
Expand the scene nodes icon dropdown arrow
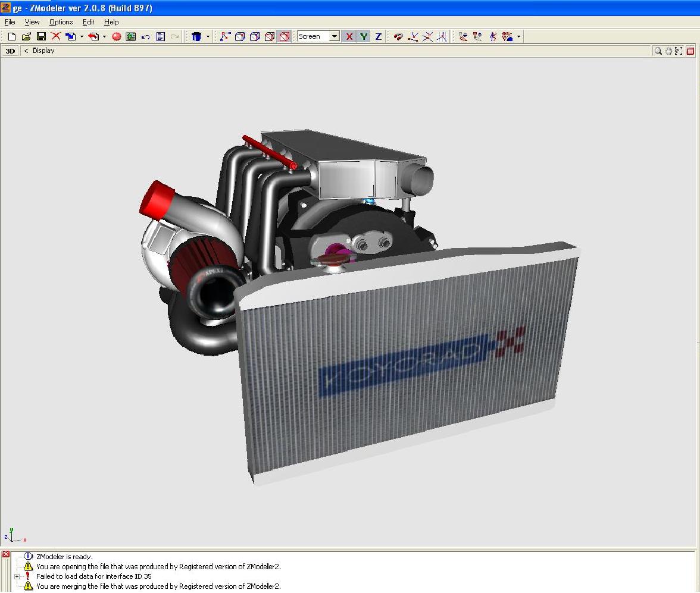coord(519,37)
